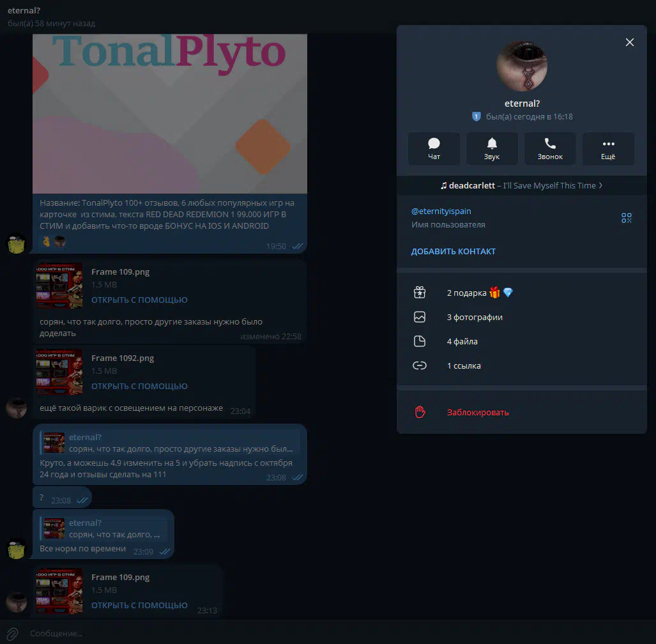The width and height of the screenshot is (656, 644).
Task: Mute notifications with the Звук bell
Action: click(491, 149)
